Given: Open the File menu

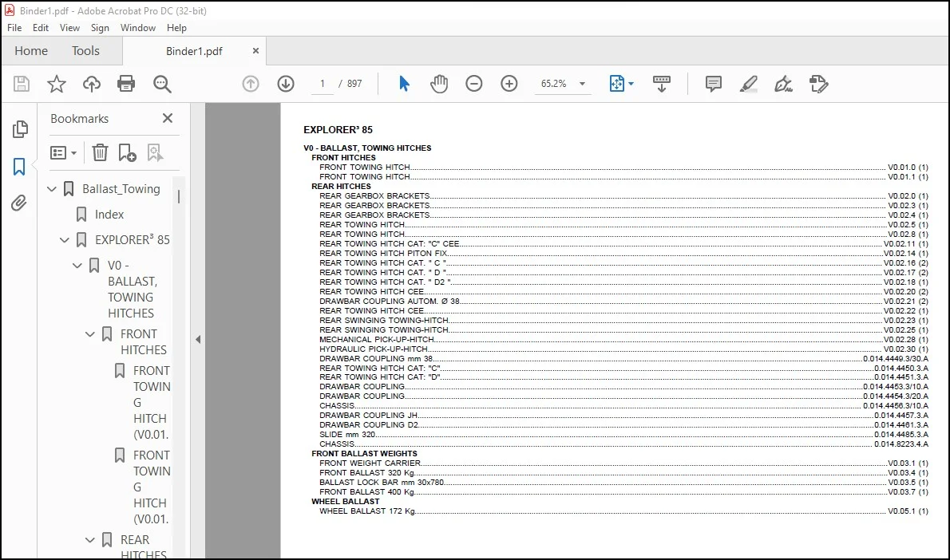Looking at the screenshot, I should pos(14,28).
